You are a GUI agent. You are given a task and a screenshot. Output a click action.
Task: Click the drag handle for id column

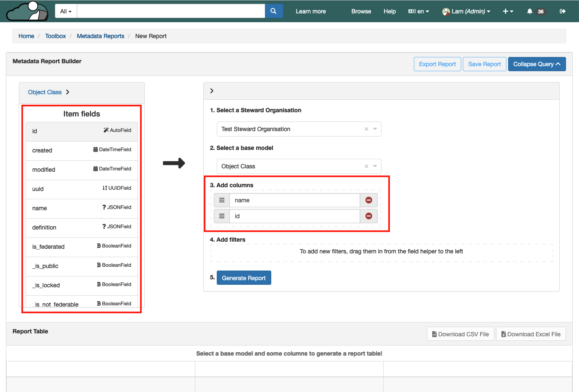click(x=222, y=216)
